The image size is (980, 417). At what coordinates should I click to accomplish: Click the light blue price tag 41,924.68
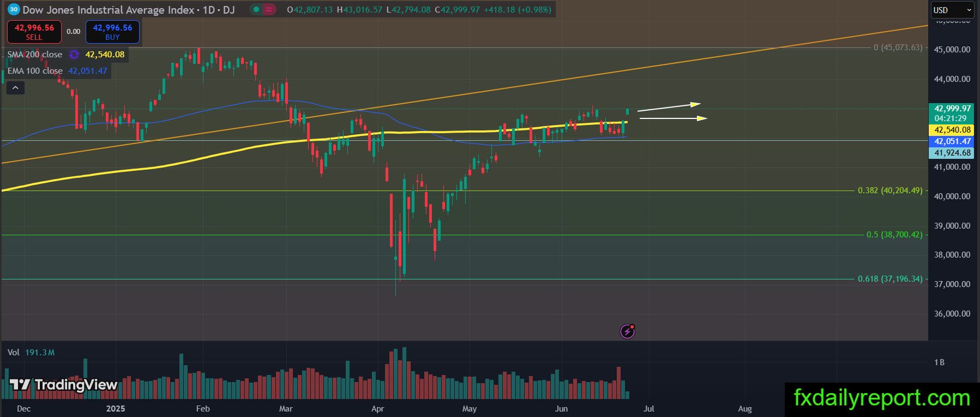click(x=952, y=153)
